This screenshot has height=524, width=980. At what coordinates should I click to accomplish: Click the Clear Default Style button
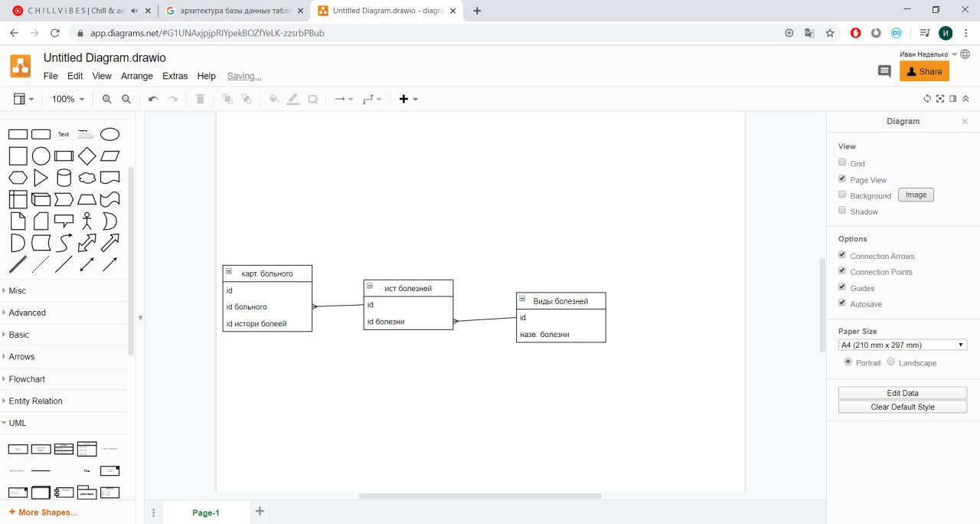pyautogui.click(x=903, y=407)
